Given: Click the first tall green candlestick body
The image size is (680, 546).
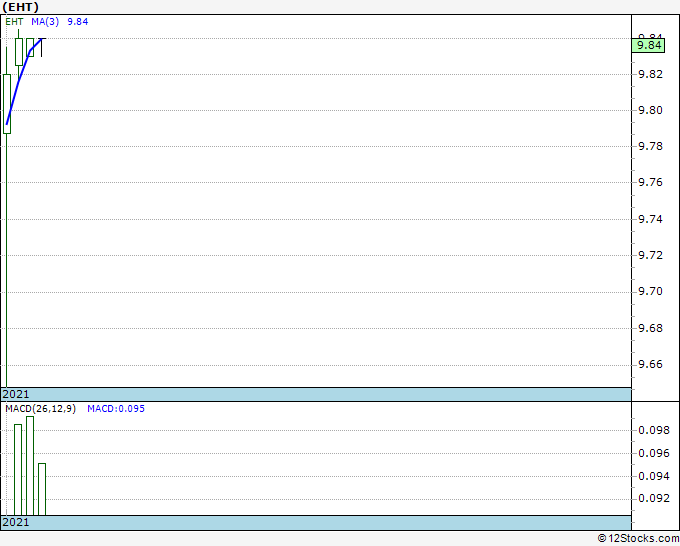Looking at the screenshot, I should (x=7, y=104).
